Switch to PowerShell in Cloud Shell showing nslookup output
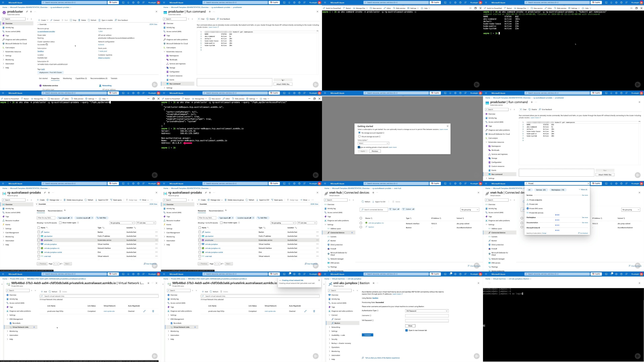This screenshot has height=362, width=644. click(171, 99)
